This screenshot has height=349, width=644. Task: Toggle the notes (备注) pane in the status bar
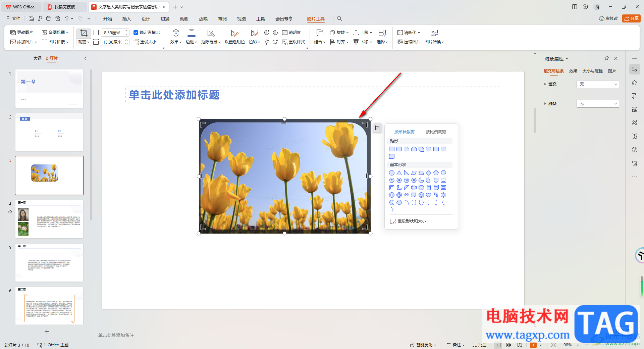455,345
